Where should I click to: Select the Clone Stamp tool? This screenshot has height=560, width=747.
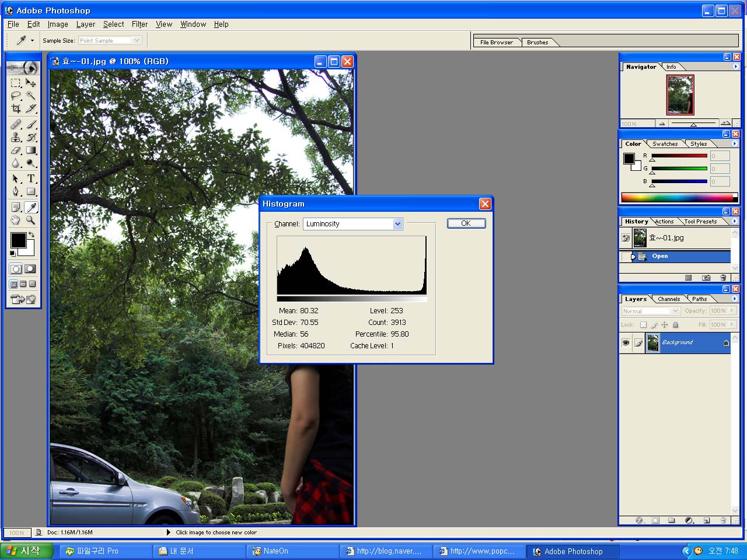(x=16, y=137)
